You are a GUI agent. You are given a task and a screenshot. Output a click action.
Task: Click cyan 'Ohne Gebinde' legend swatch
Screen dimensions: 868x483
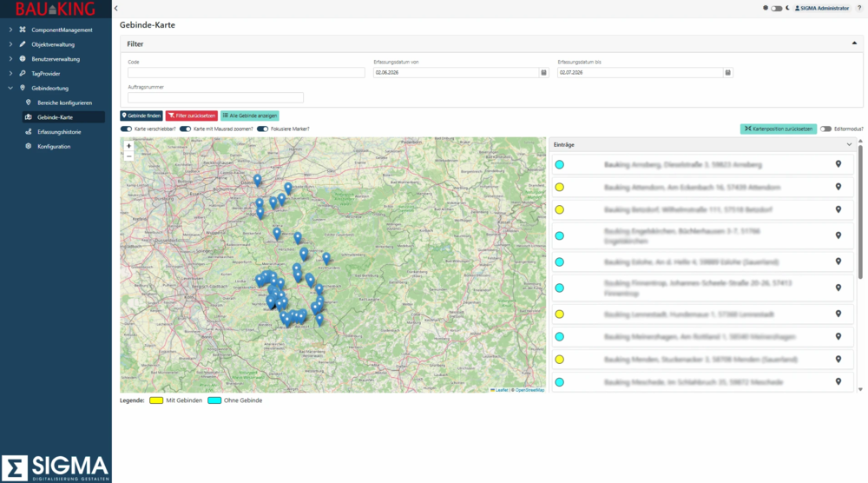[214, 400]
